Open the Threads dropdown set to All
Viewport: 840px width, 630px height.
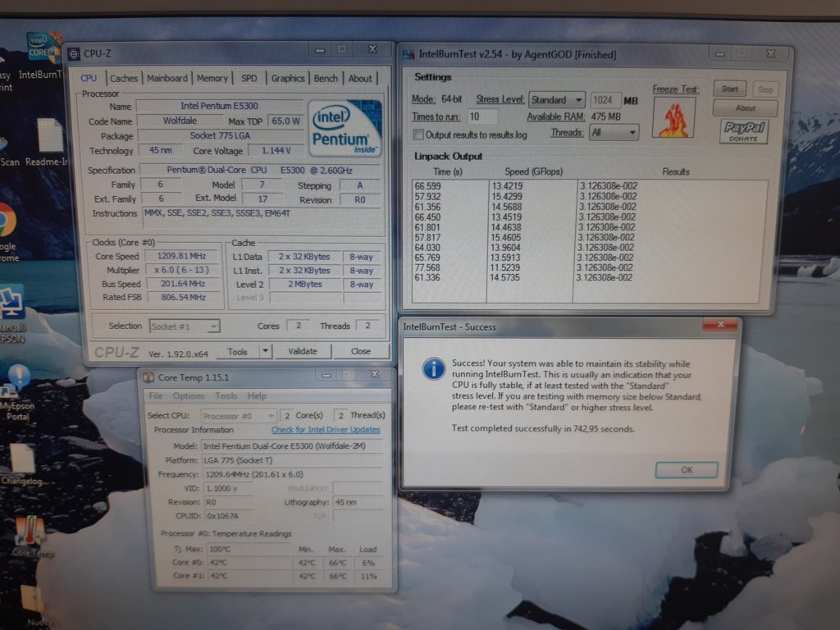pos(614,132)
